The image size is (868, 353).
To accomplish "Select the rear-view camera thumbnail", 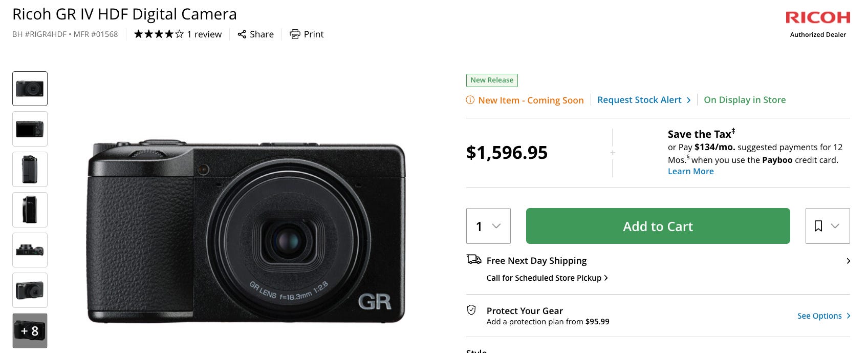I will point(30,129).
